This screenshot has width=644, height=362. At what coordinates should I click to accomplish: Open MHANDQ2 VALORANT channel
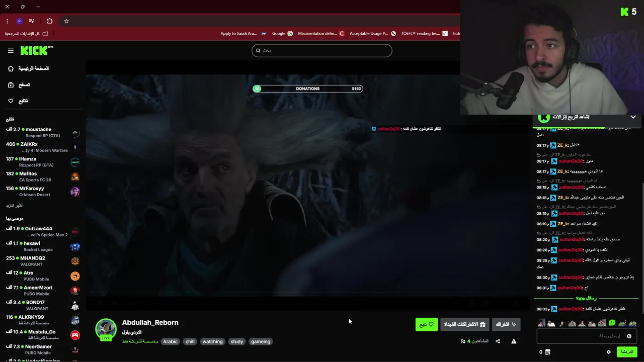tap(42, 261)
